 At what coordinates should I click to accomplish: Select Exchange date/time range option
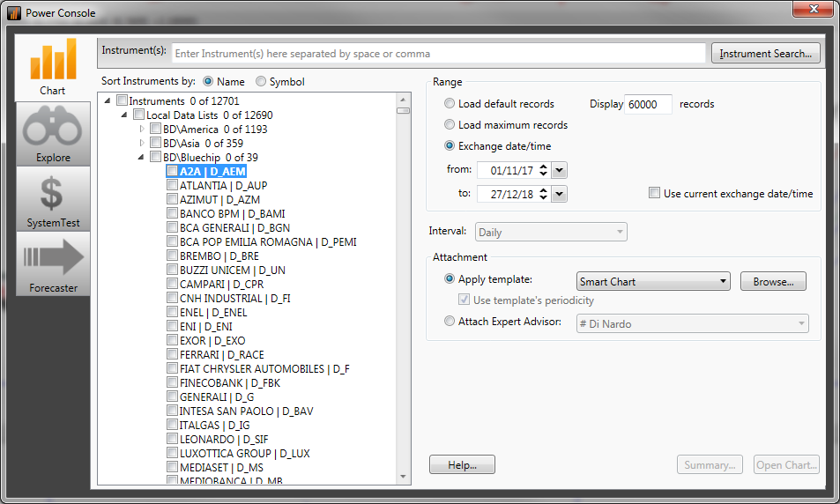coord(450,145)
